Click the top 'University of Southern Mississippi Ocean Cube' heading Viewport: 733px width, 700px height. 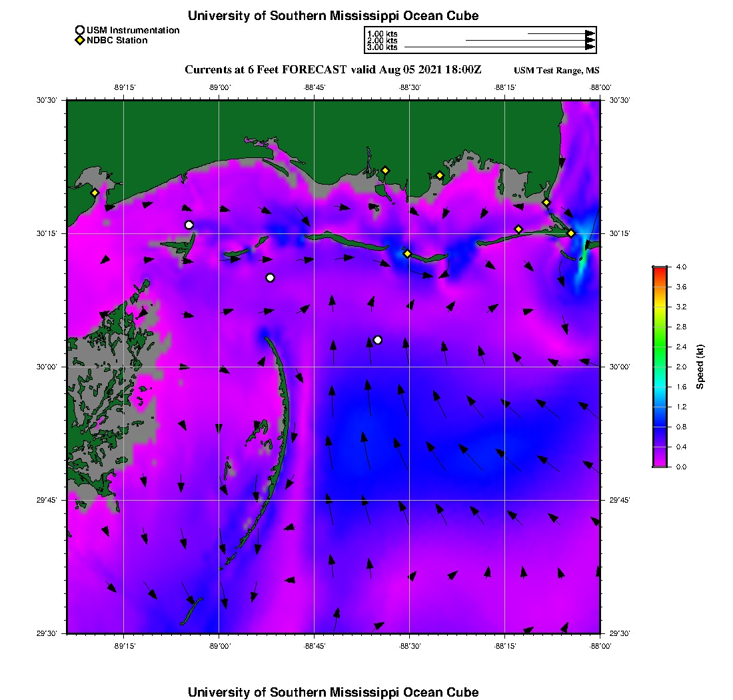tap(333, 15)
